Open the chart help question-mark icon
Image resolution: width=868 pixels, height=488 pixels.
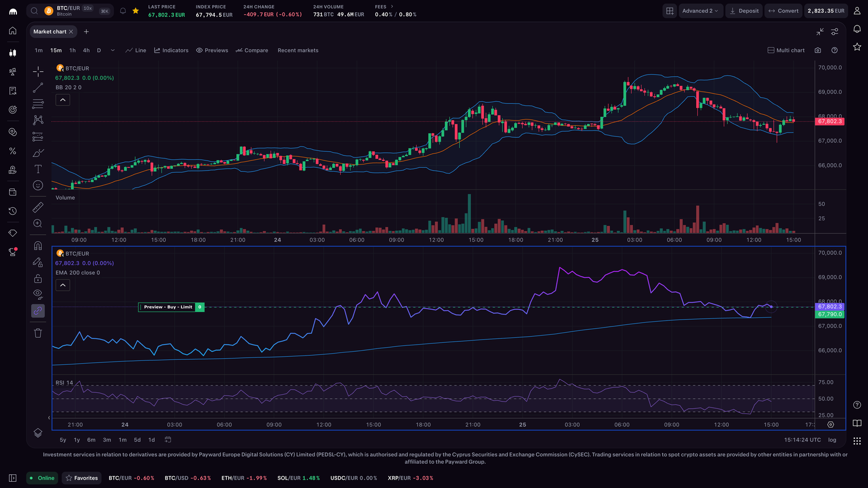[x=835, y=50]
